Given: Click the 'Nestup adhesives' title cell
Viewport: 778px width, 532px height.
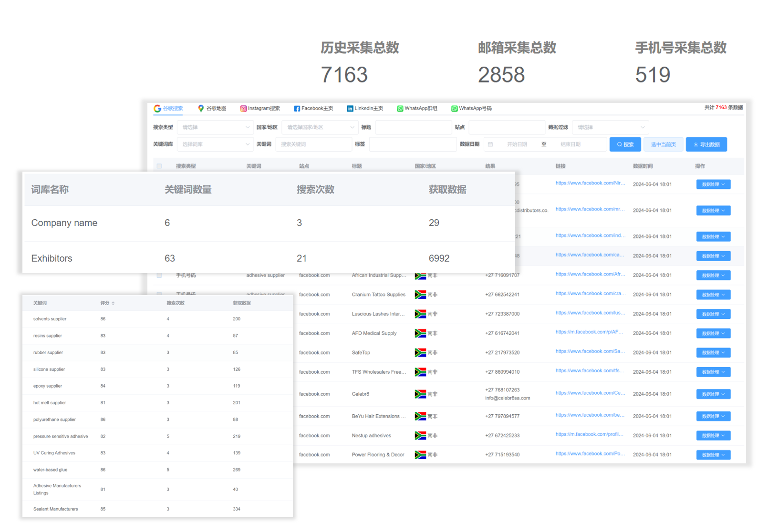Looking at the screenshot, I should click(x=372, y=436).
